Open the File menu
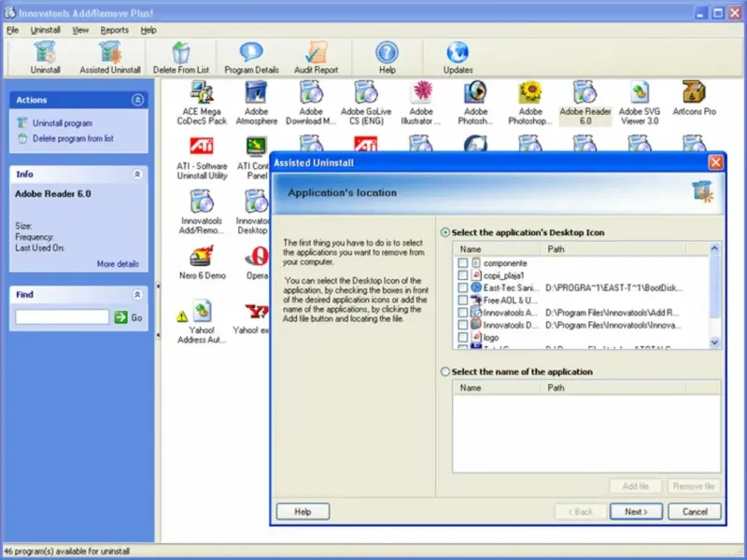The image size is (747, 560). coord(12,30)
